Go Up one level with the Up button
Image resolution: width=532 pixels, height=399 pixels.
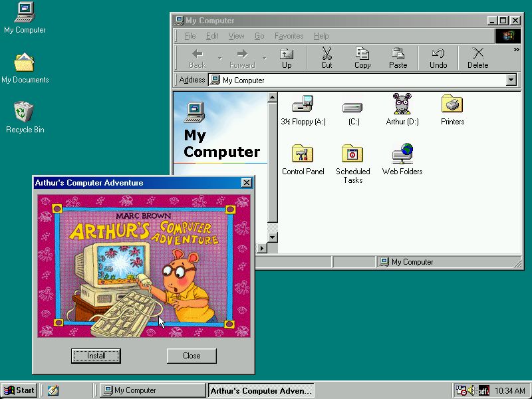point(287,59)
